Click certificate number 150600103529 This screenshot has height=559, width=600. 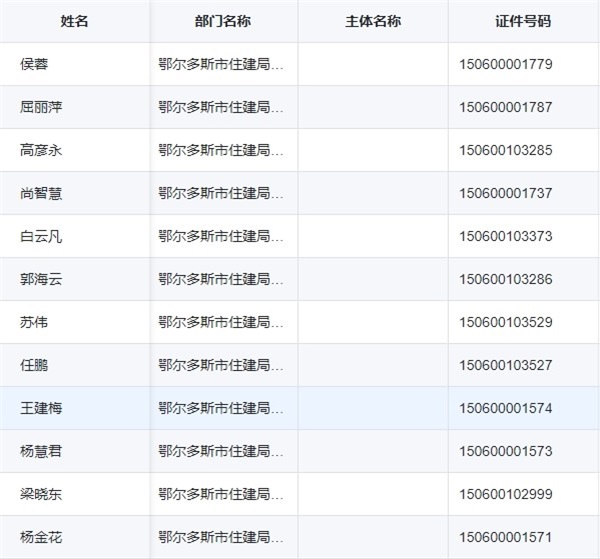[x=505, y=322]
